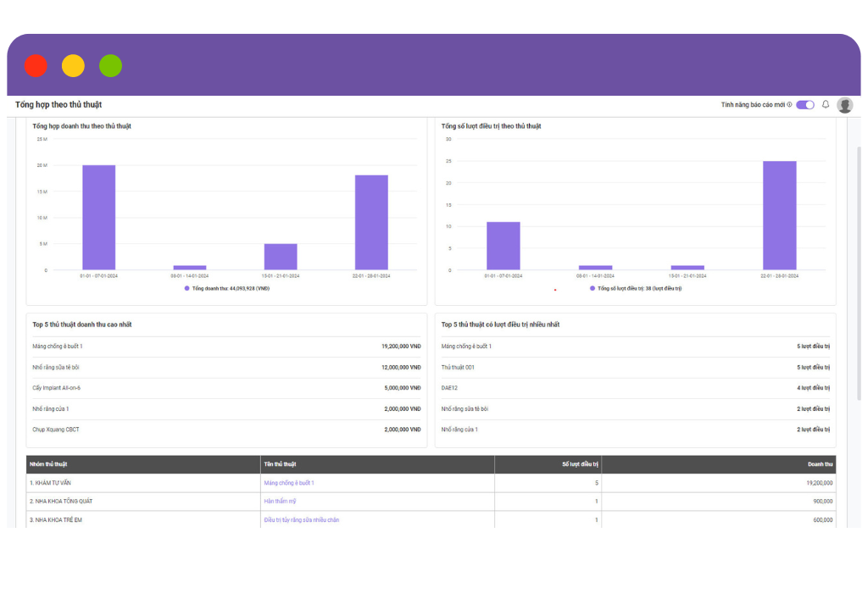Click info icon beside Tính năng báo cáo mới

(x=789, y=104)
